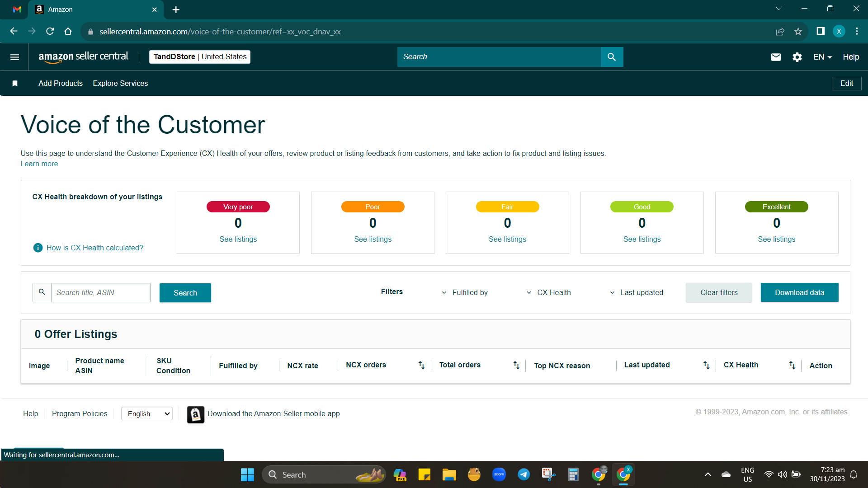See listings under Fair
The width and height of the screenshot is (868, 488).
click(507, 239)
